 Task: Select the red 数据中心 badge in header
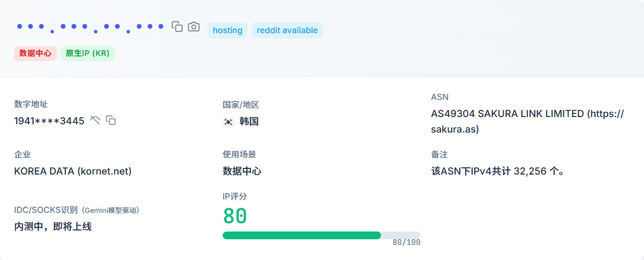[35, 53]
